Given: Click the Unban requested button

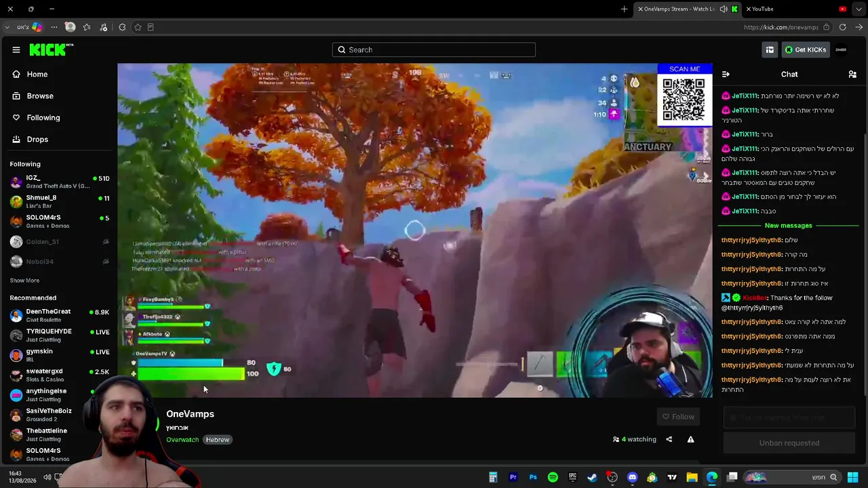Looking at the screenshot, I should pyautogui.click(x=789, y=443).
